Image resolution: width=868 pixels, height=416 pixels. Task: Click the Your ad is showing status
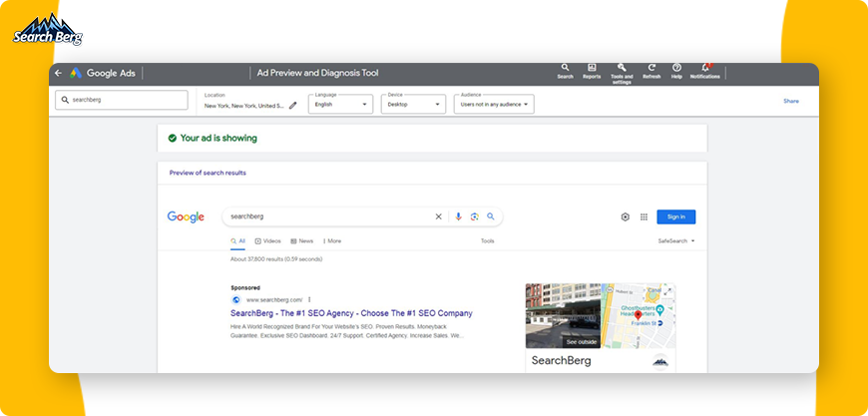click(218, 139)
